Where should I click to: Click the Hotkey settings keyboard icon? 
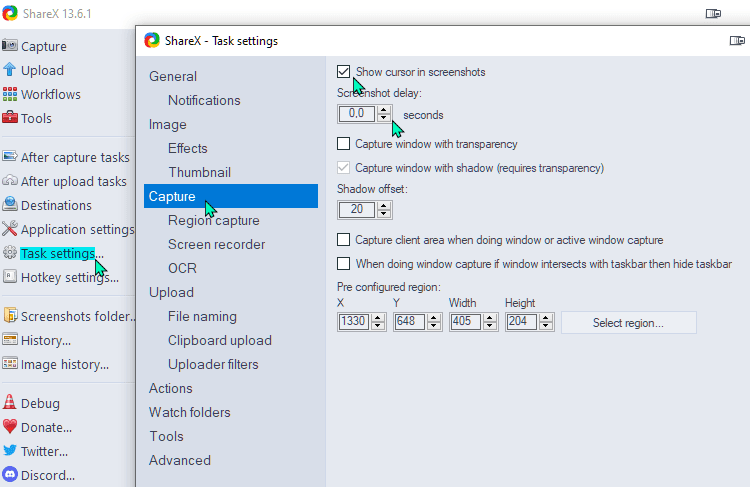10,276
